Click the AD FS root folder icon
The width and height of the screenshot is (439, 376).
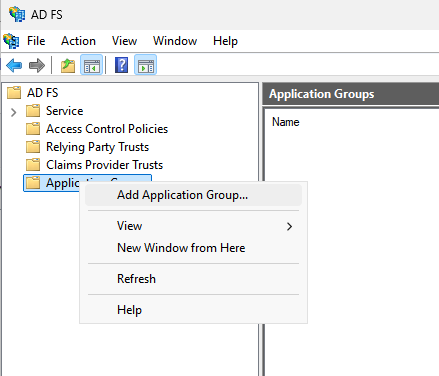pyautogui.click(x=14, y=92)
